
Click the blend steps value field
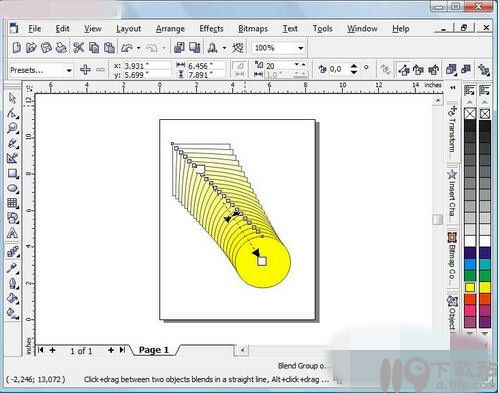coord(279,66)
